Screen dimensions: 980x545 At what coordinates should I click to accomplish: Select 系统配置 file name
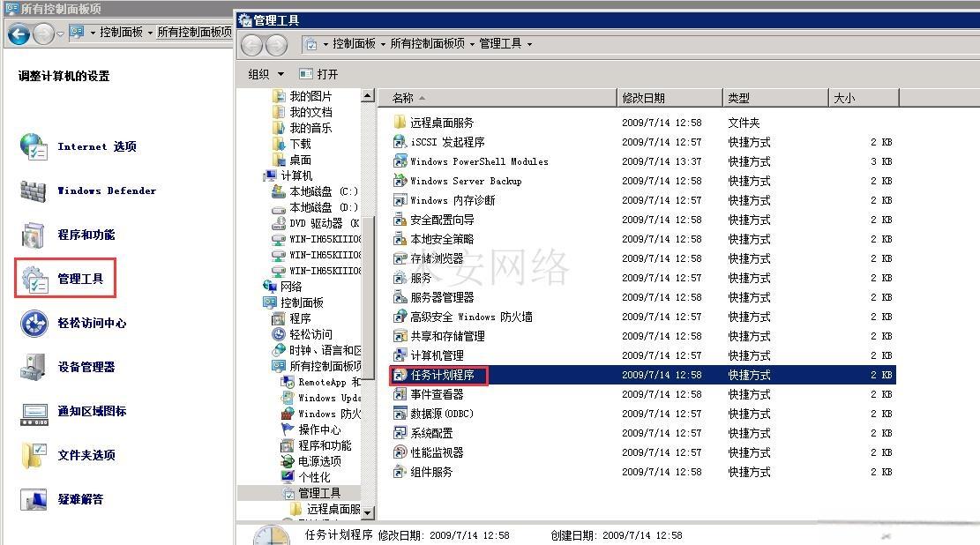tap(431, 433)
